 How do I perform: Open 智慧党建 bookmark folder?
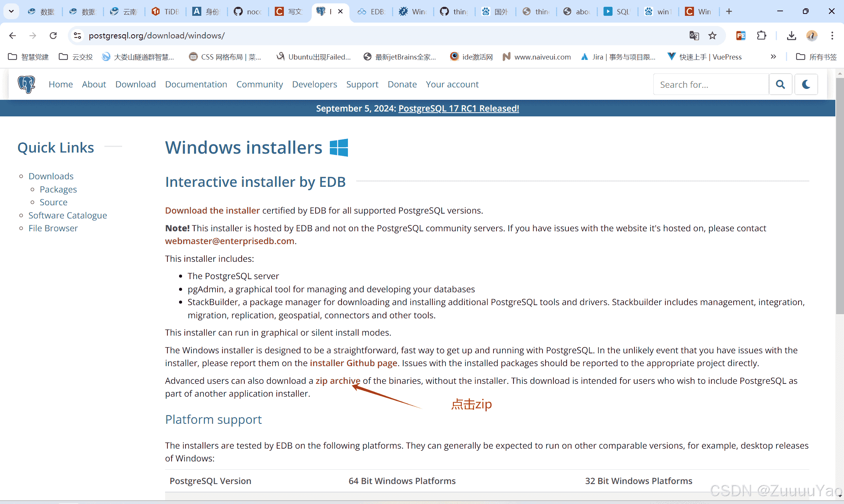[28, 57]
